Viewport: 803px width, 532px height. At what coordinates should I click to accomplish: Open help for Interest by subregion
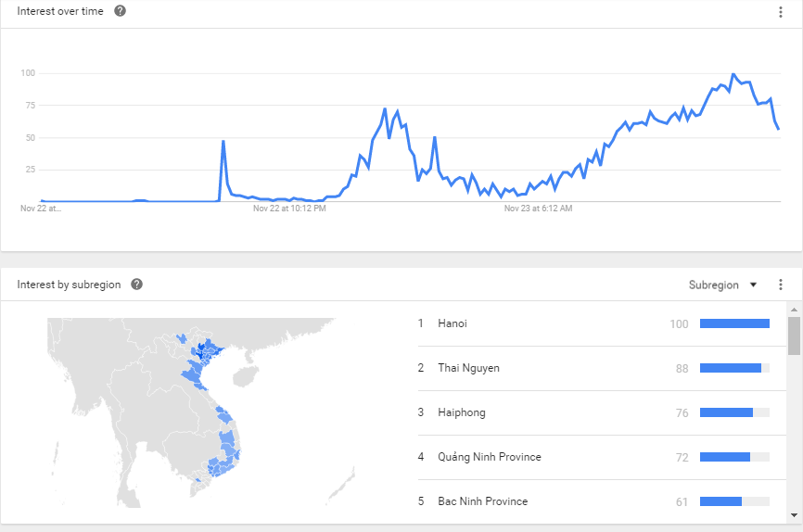point(137,285)
